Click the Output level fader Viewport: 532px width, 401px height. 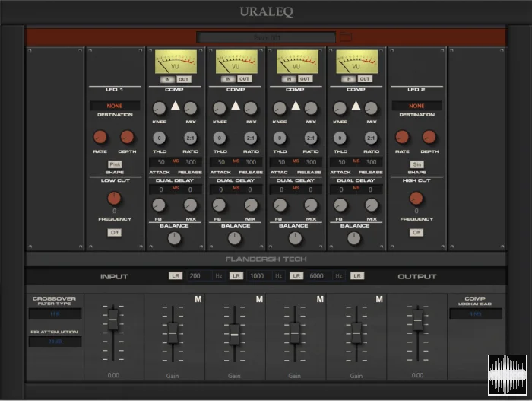418,320
